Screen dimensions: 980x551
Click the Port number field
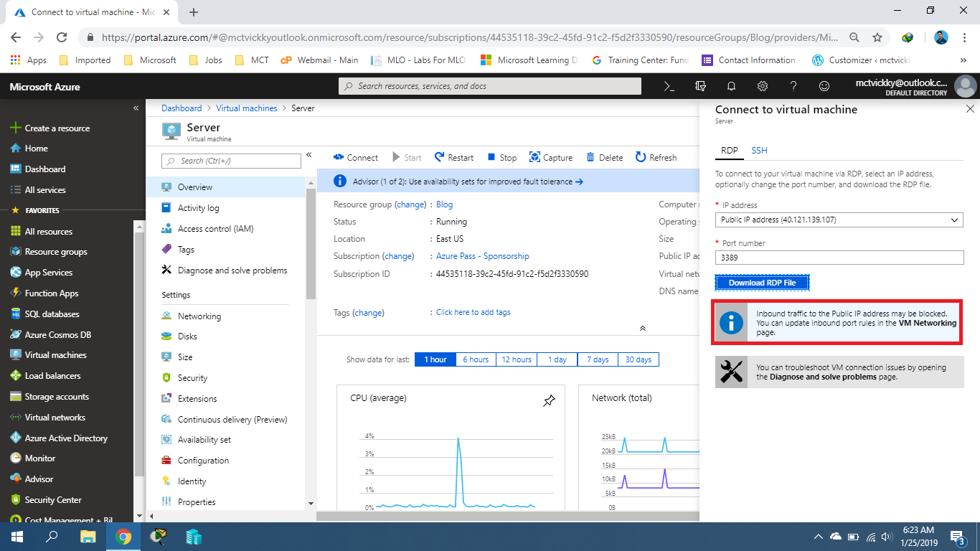pyautogui.click(x=839, y=258)
